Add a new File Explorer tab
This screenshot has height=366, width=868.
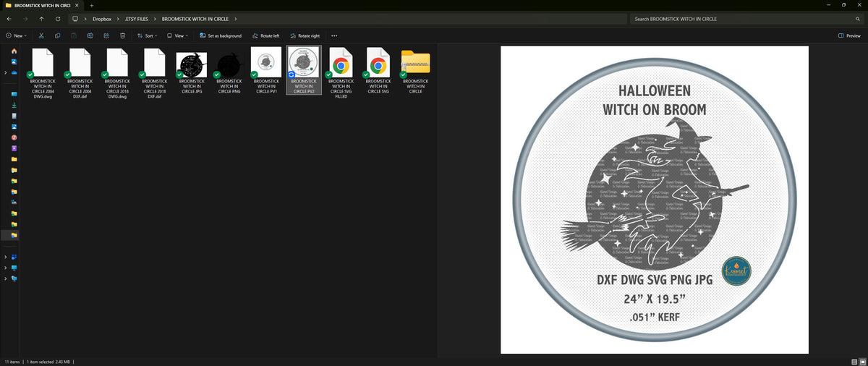[x=92, y=5]
